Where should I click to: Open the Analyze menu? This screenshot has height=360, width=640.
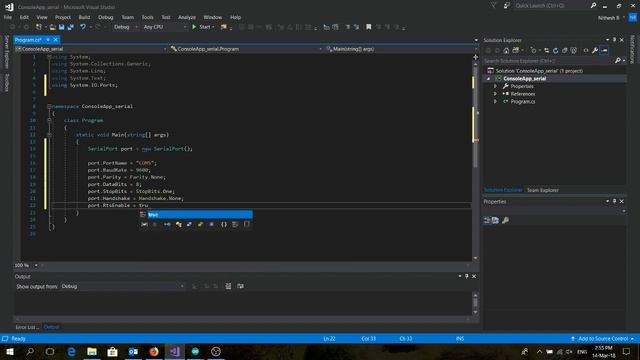187,17
